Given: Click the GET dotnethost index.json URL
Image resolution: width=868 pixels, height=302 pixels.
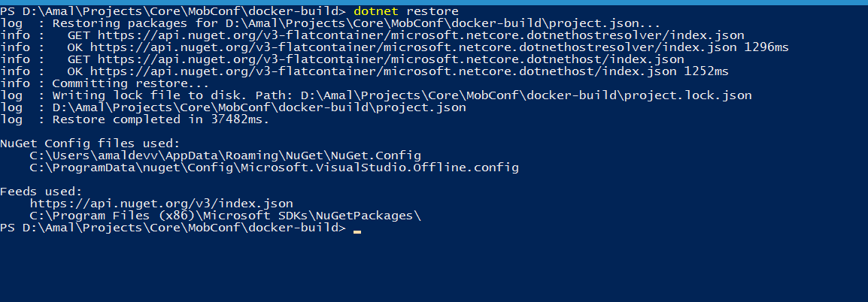Looking at the screenshot, I should (390, 59).
